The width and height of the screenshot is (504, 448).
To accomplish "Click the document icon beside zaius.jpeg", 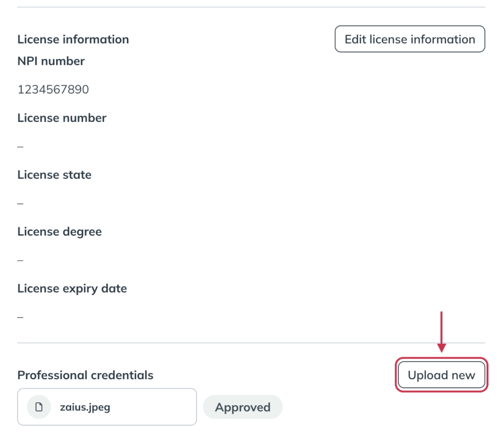I will [39, 407].
